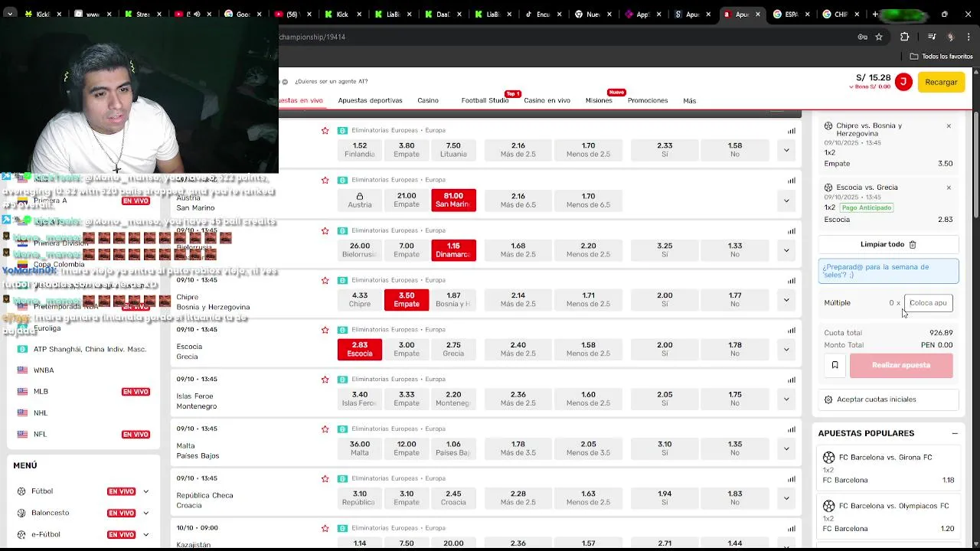Open the Todos los favoritos bookmarks folder
This screenshot has height=551, width=980.
click(x=941, y=57)
